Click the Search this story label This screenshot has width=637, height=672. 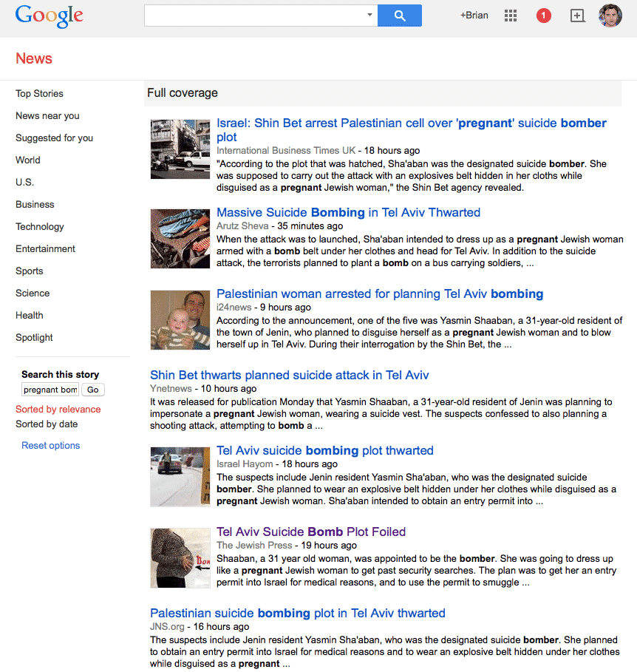pos(61,375)
